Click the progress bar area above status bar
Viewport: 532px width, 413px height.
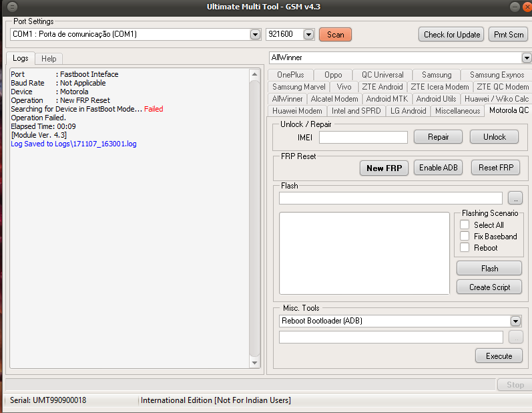[250, 385]
